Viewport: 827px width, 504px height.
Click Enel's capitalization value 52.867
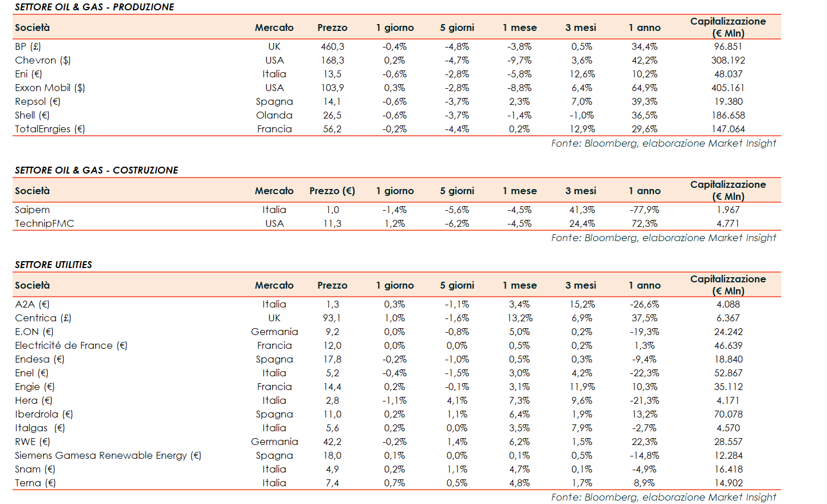pos(728,373)
